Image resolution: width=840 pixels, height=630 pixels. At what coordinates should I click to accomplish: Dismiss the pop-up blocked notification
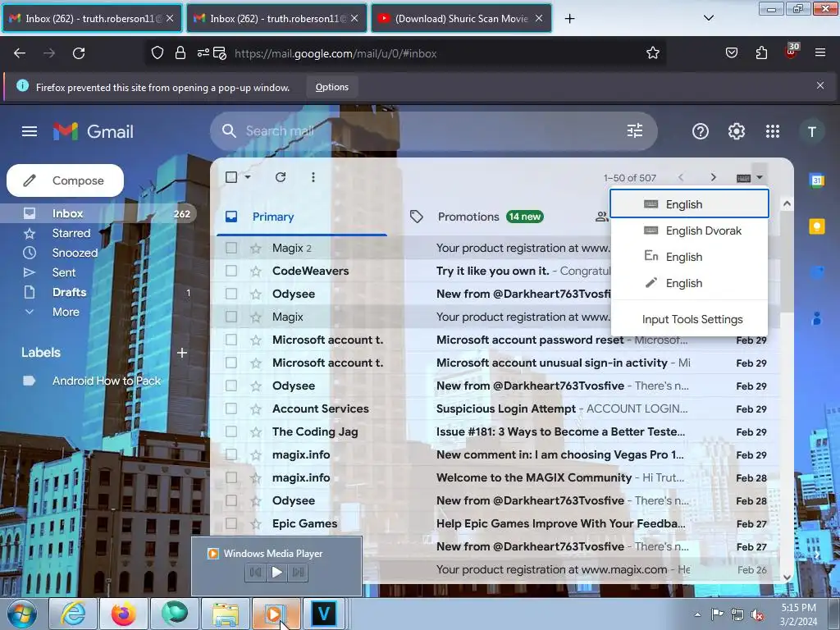click(820, 85)
